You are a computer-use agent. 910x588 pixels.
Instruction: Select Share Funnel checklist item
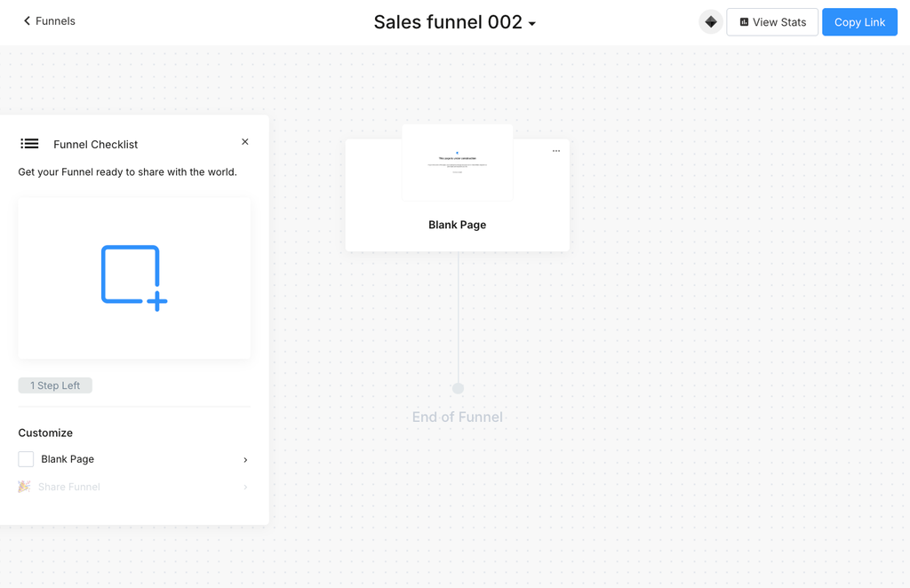[134, 487]
